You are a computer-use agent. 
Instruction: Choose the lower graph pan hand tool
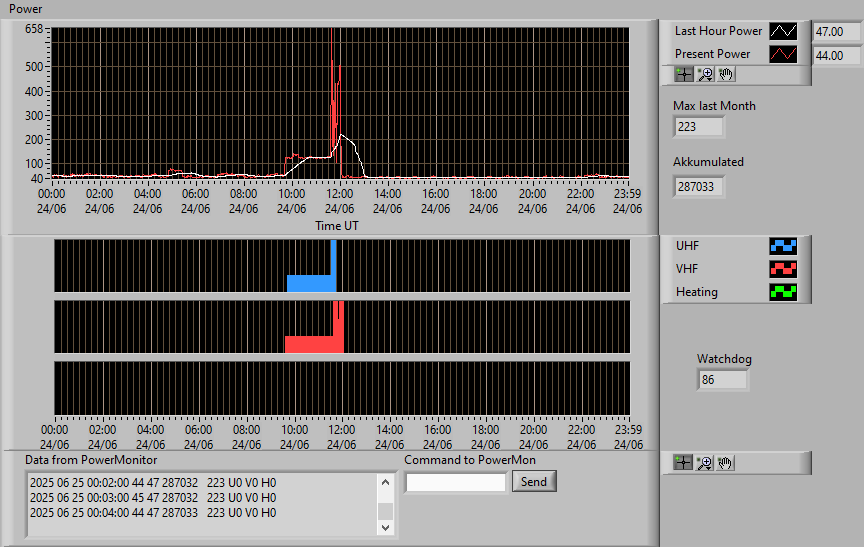pyautogui.click(x=725, y=463)
